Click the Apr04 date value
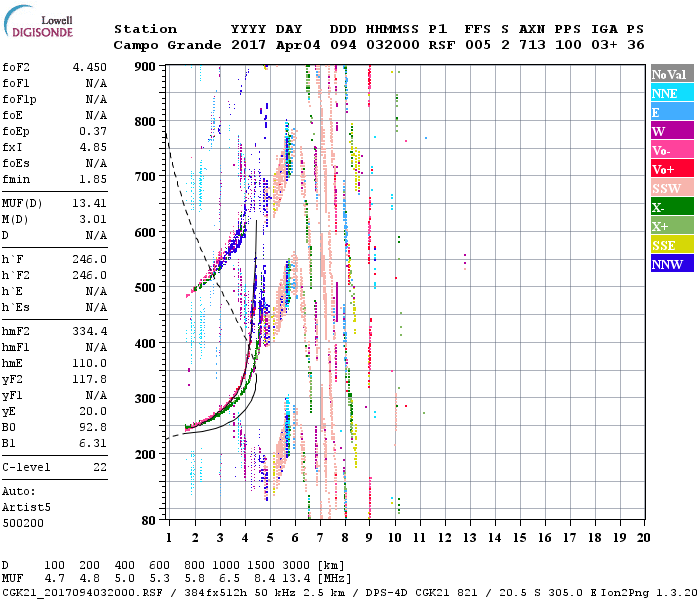The image size is (700, 600). (298, 45)
